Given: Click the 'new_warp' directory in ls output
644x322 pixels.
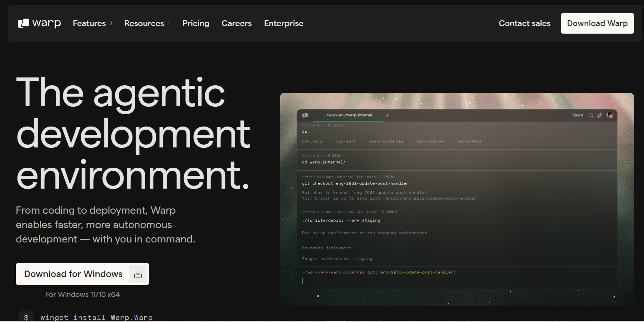Looking at the screenshot, I should [x=312, y=141].
